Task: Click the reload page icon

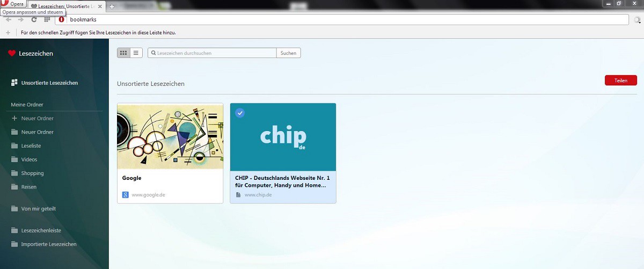Action: coord(34,19)
